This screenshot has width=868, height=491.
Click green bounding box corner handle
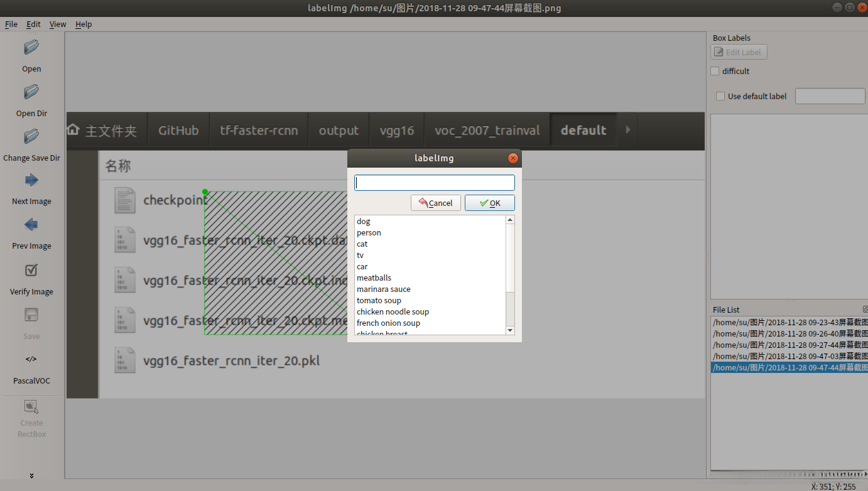pos(205,192)
